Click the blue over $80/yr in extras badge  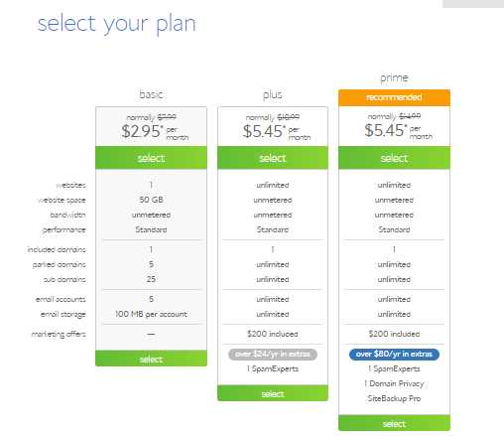[394, 355]
